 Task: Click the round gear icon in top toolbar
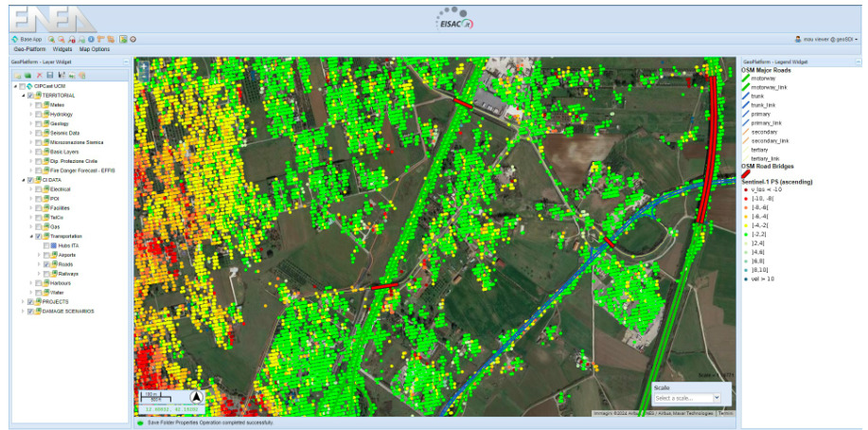(133, 39)
